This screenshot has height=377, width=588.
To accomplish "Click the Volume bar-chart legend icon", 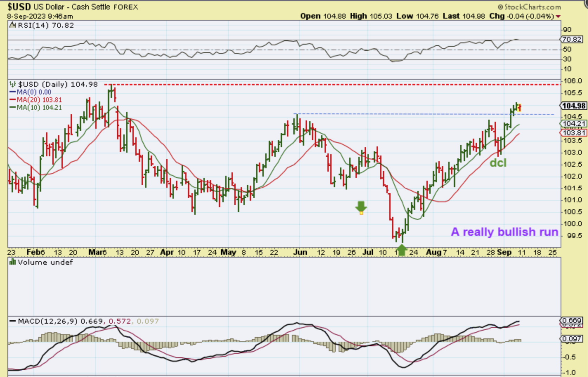I will (x=13, y=262).
